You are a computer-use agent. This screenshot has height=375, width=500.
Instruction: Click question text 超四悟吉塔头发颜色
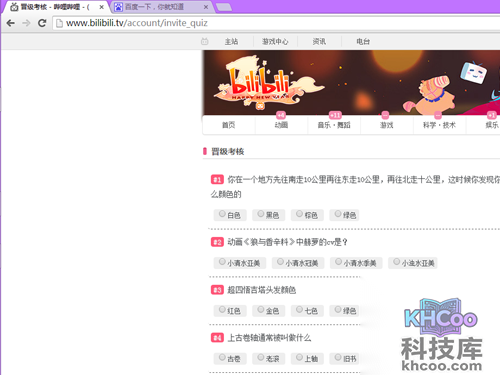click(x=262, y=290)
